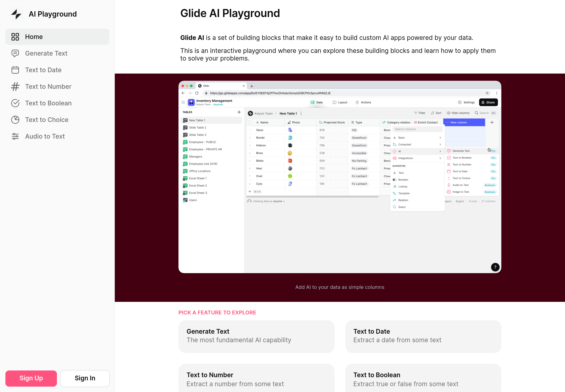Click the black Share button in screenshot

point(488,102)
